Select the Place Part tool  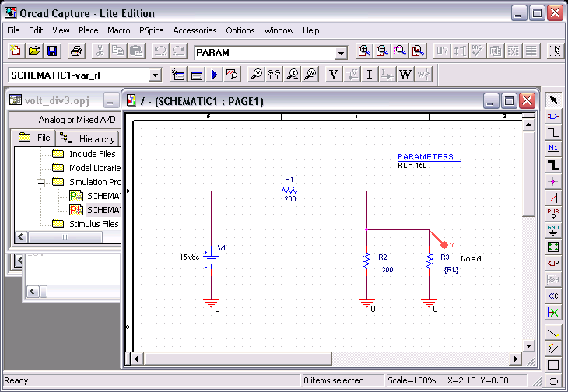(553, 116)
